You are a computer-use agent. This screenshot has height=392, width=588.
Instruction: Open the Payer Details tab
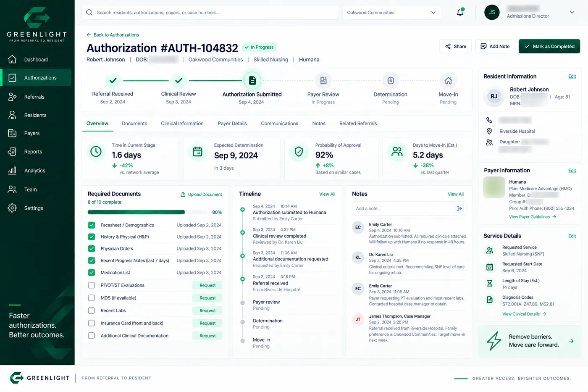(232, 124)
